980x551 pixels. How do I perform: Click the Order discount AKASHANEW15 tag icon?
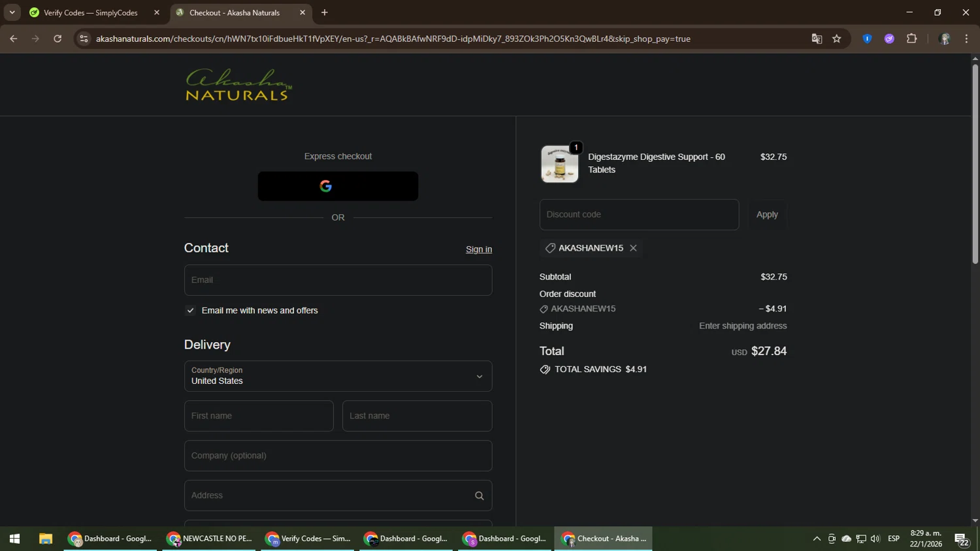[544, 309]
